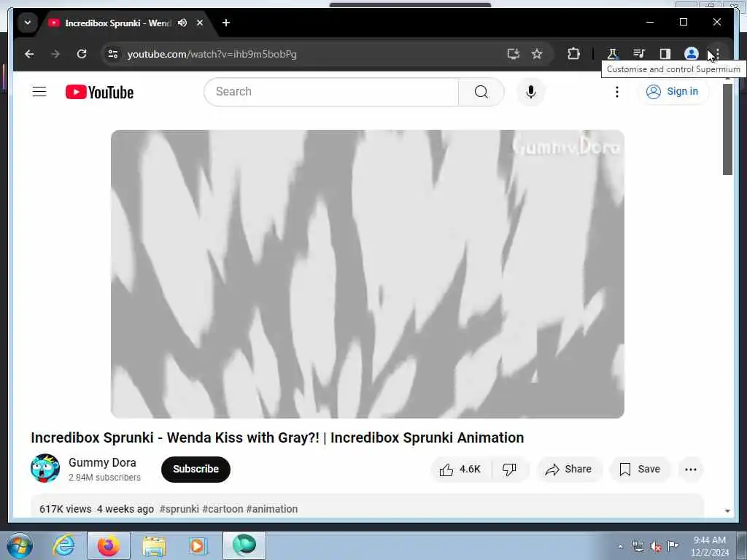This screenshot has width=747, height=560.
Task: Click the 617K views text
Action: click(65, 509)
